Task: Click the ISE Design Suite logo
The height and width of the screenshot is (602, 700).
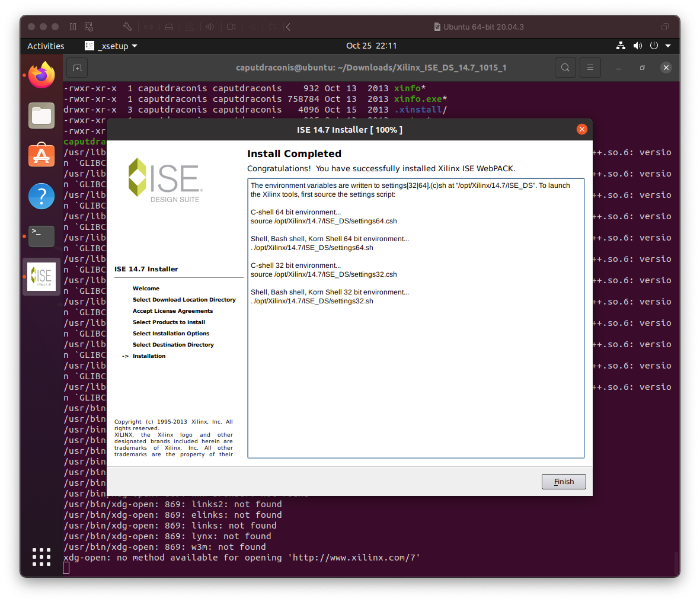Action: pyautogui.click(x=165, y=180)
